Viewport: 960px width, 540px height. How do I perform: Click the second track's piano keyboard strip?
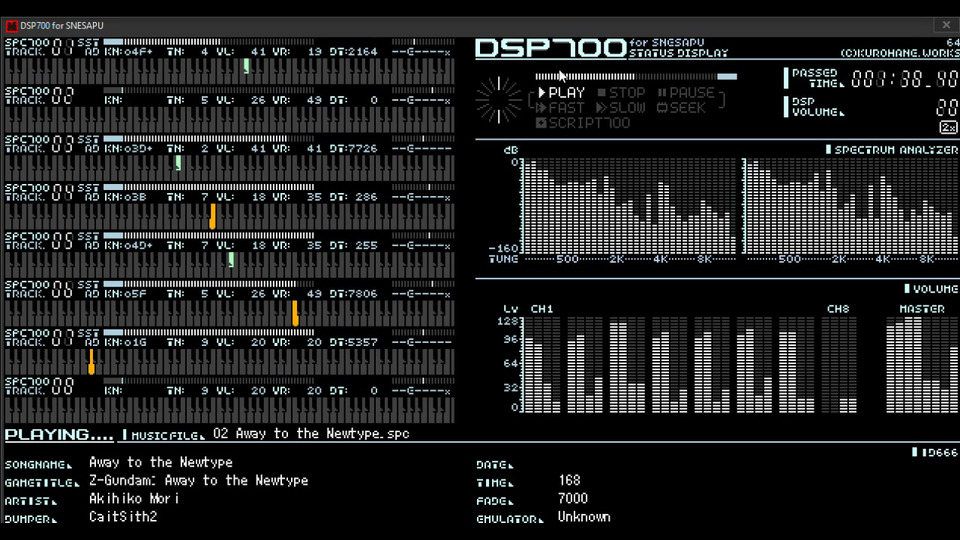coord(230,119)
